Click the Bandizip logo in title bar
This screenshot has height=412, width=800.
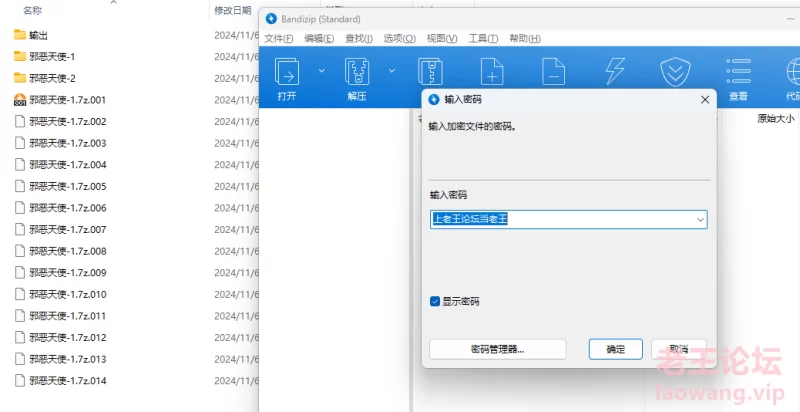272,19
